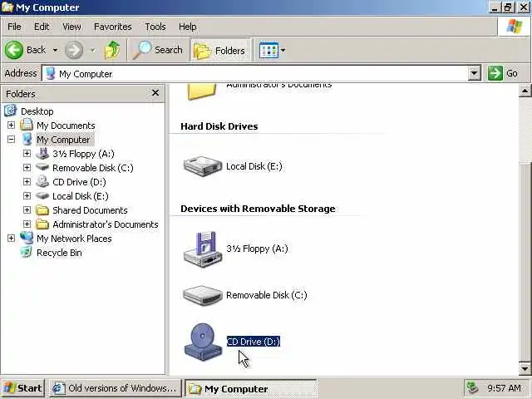The image size is (532, 399).
Task: Click My Network Places label in tree
Action: pos(74,239)
